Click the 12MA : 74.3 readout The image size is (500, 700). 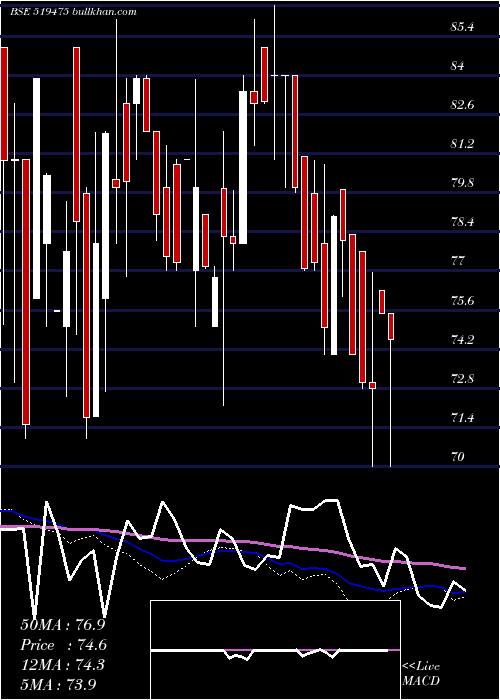[x=62, y=665]
